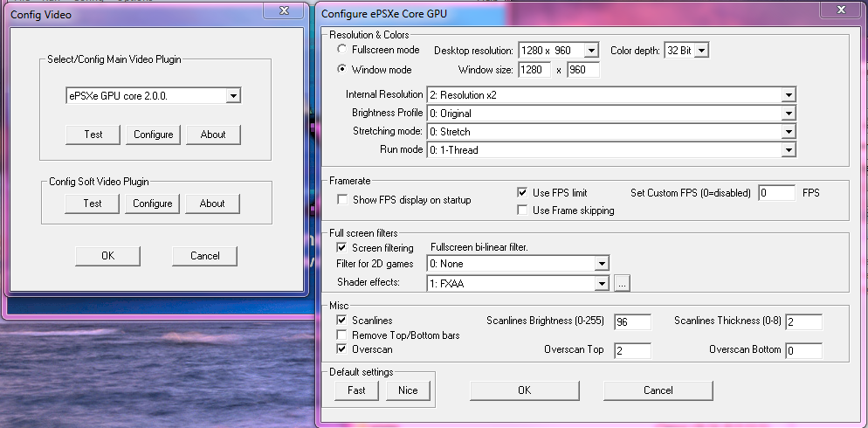The image size is (868, 428).
Task: Click the Fullscreen bi-linear filter text
Action: click(x=479, y=247)
